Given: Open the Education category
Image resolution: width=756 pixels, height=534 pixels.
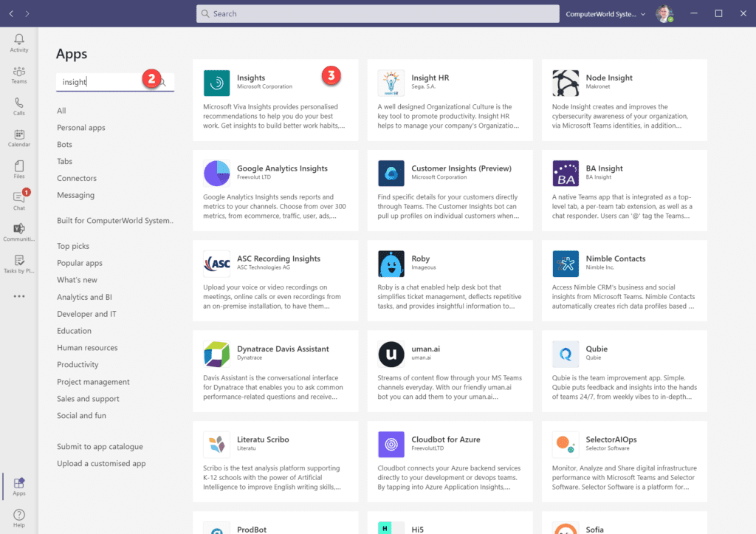Looking at the screenshot, I should point(74,330).
